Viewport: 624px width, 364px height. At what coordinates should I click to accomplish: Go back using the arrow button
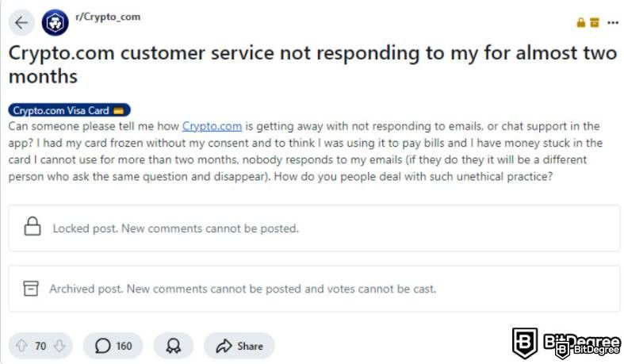point(21,23)
